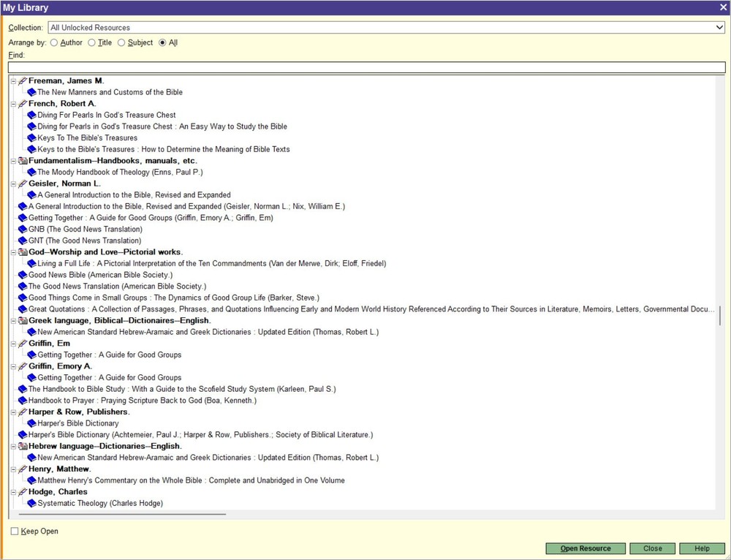Click the Close button at bottom
Image resolution: width=731 pixels, height=560 pixels.
(652, 548)
